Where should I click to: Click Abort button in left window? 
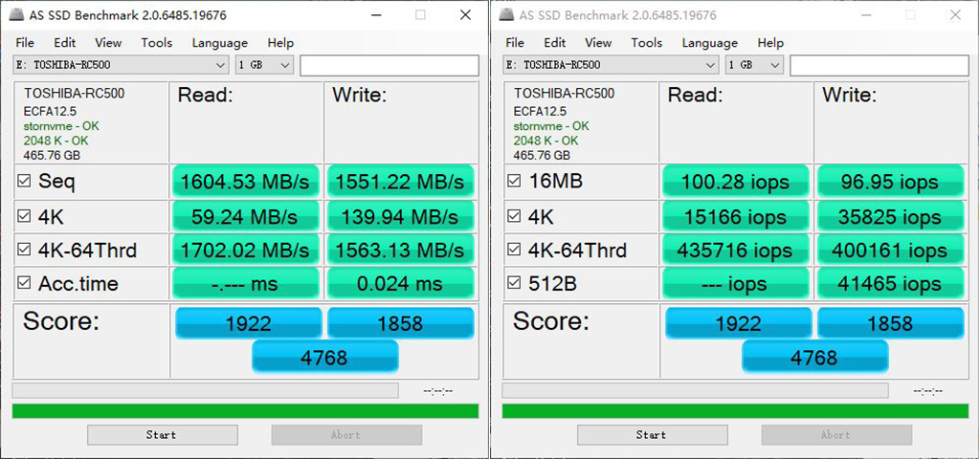(346, 435)
